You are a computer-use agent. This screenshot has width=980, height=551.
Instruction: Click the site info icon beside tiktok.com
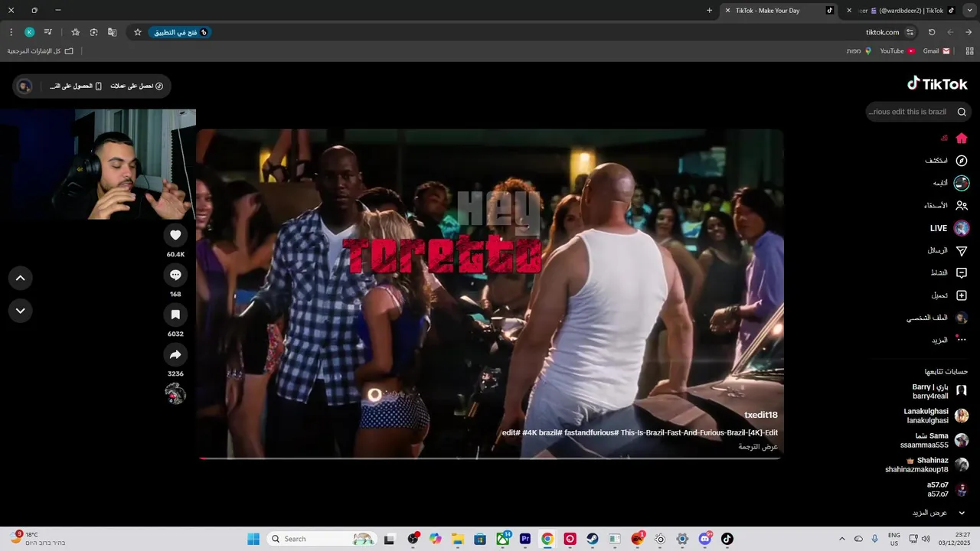[910, 32]
